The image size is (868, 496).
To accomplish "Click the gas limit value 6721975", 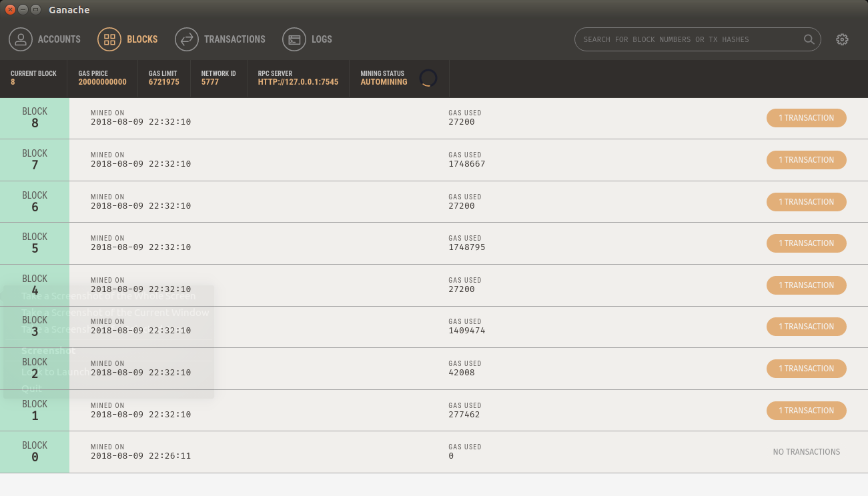I will coord(163,82).
